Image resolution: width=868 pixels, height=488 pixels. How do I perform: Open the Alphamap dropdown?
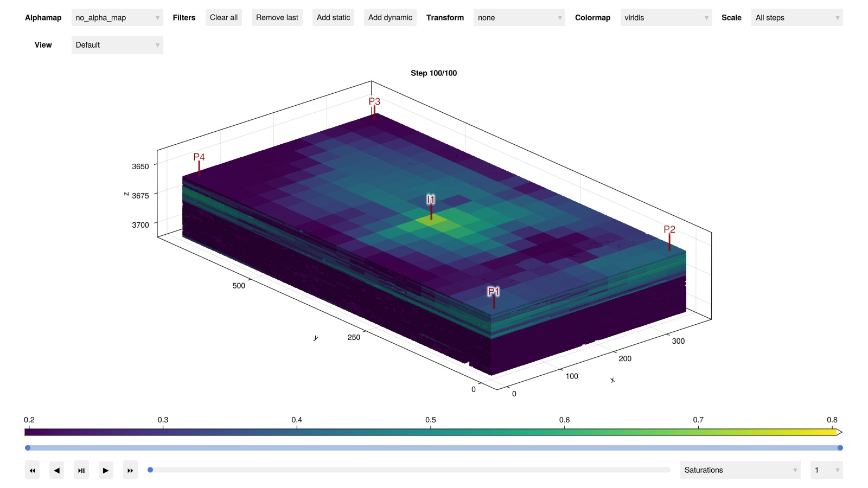tap(117, 17)
